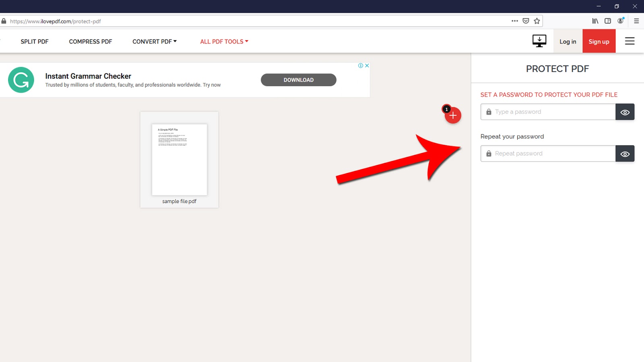Open the ALL PDF TOOLS dropdown
Screen dimensions: 644x362
(224, 41)
